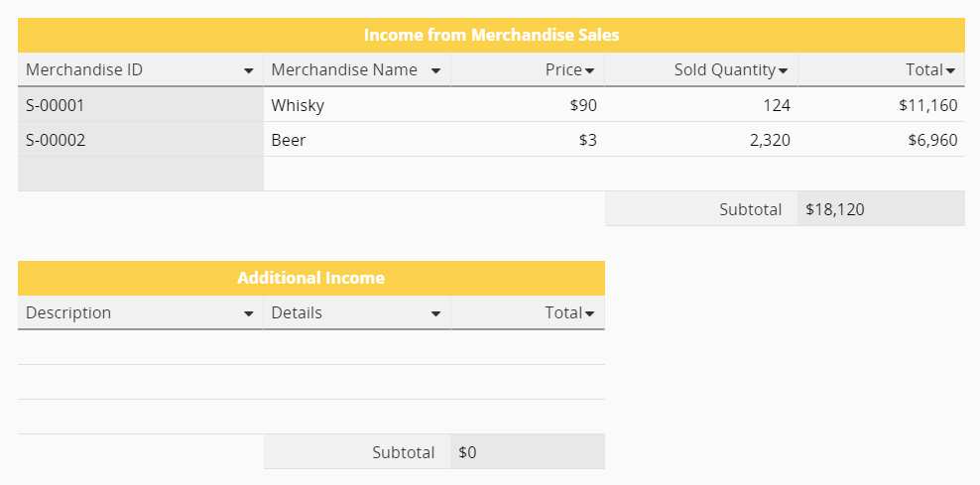This screenshot has height=485, width=980.
Task: Open the Description filter dropdown
Action: point(248,314)
